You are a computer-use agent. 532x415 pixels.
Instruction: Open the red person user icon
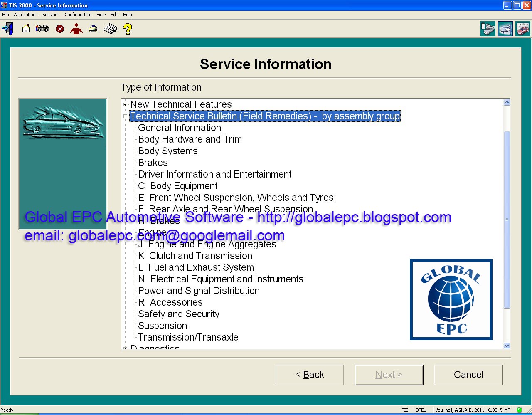click(x=76, y=29)
